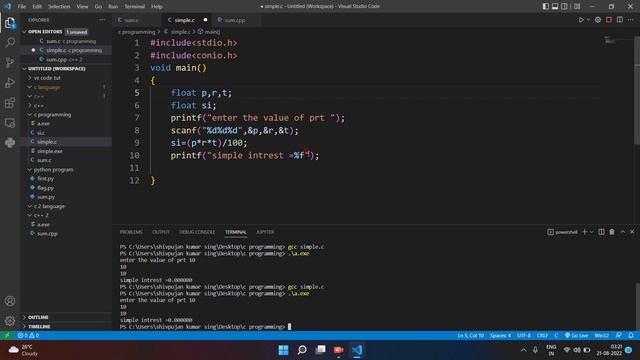Go to line via Ln, Col indicator
The height and width of the screenshot is (360, 640).
tap(471, 336)
